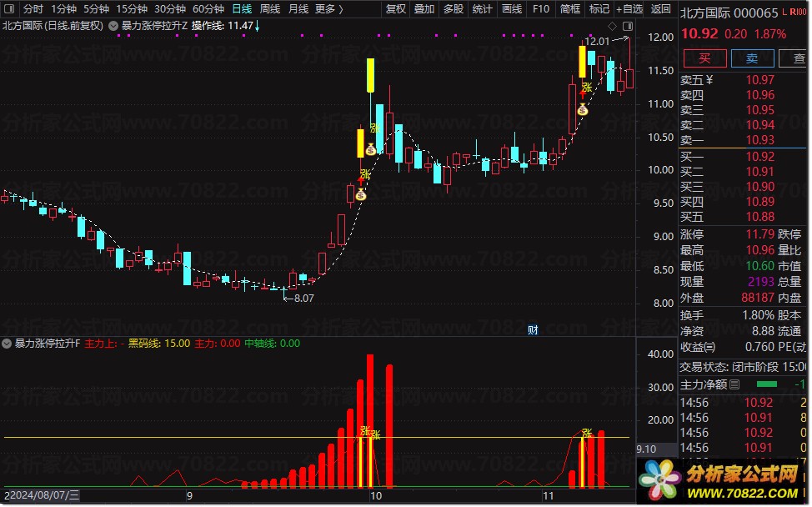This screenshot has width=812, height=507.
Task: Add stock via +自选 button
Action: (629, 9)
